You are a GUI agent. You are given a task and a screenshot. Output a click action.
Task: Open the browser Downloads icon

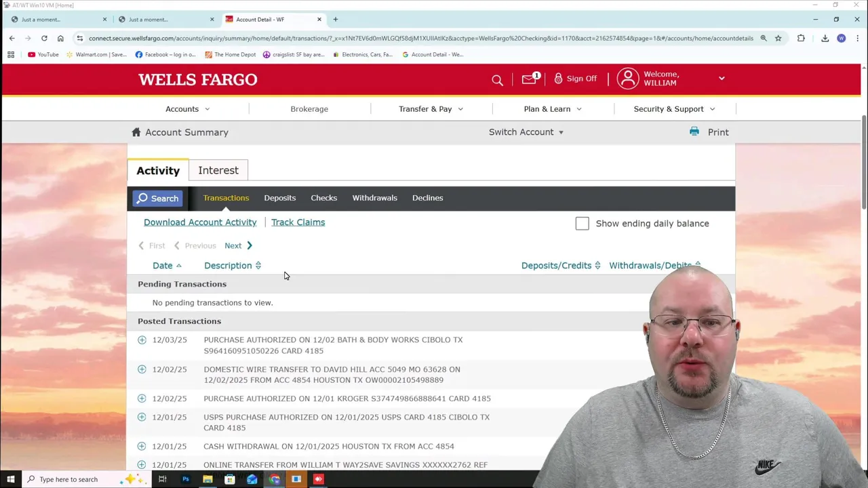pyautogui.click(x=825, y=38)
